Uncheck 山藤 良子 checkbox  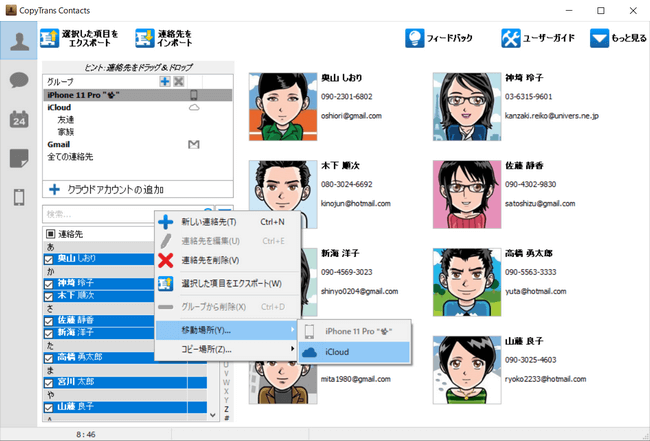tap(49, 408)
